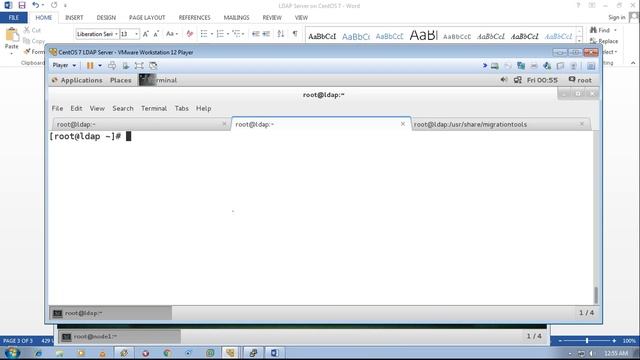Screen dimensions: 640x360
Task: Switch to the VIEW ribbon tab
Action: 301,18
